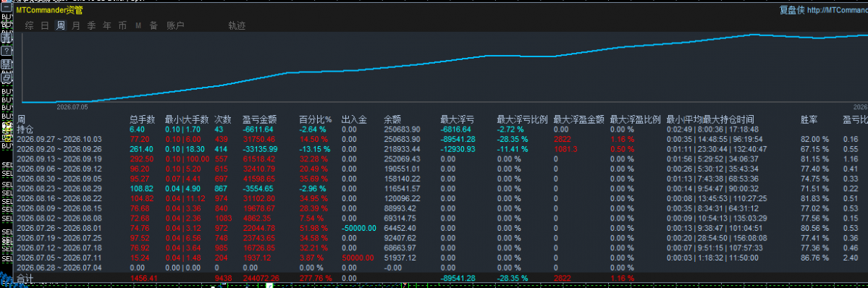Select the 2026.08.09 ~ 2026.08.15 week row
This screenshot has width=868, height=288.
coord(440,208)
